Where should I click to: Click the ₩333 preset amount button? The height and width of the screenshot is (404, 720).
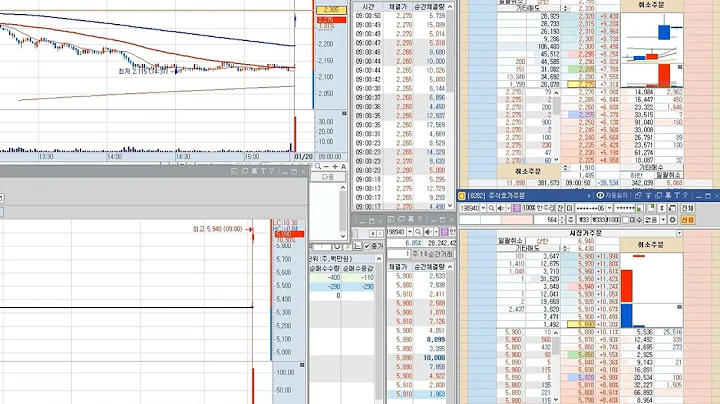point(598,220)
